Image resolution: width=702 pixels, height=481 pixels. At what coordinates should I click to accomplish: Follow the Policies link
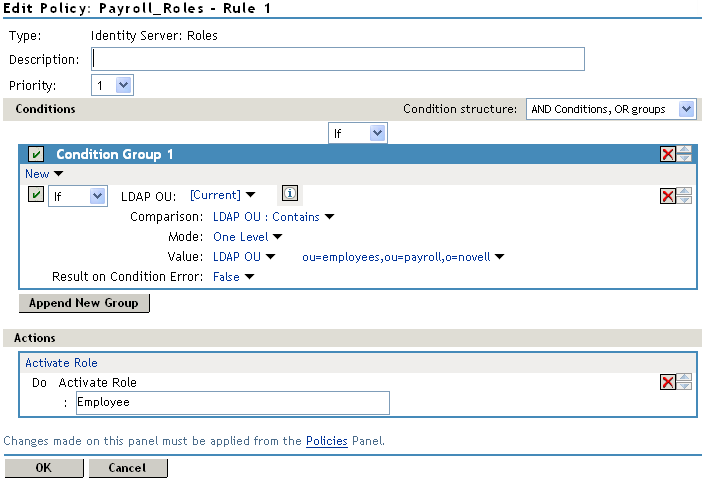click(x=327, y=441)
